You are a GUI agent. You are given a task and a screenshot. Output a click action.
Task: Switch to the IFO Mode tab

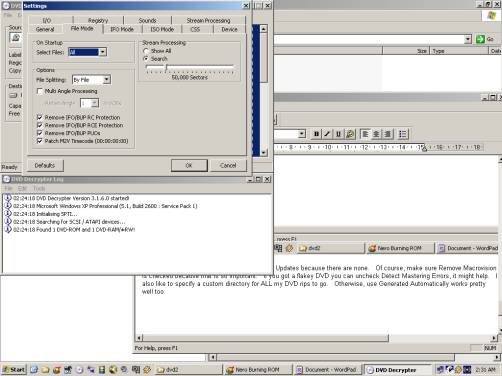(x=122, y=29)
